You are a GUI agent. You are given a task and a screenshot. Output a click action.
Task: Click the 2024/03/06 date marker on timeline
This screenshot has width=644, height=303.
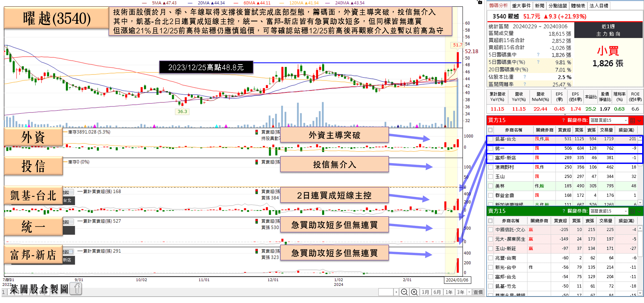click(457, 280)
